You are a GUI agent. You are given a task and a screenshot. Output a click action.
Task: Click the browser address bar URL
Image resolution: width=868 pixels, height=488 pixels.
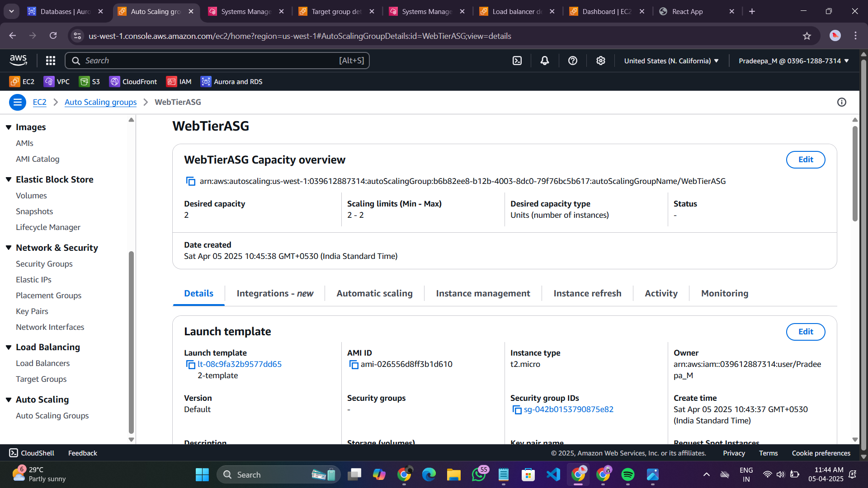(300, 36)
